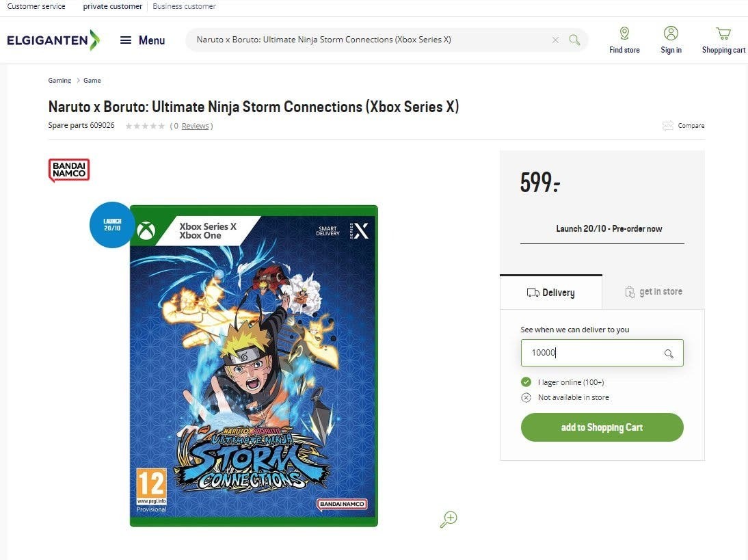Open the hamburger Menu
The height and width of the screenshot is (560, 748).
(142, 40)
